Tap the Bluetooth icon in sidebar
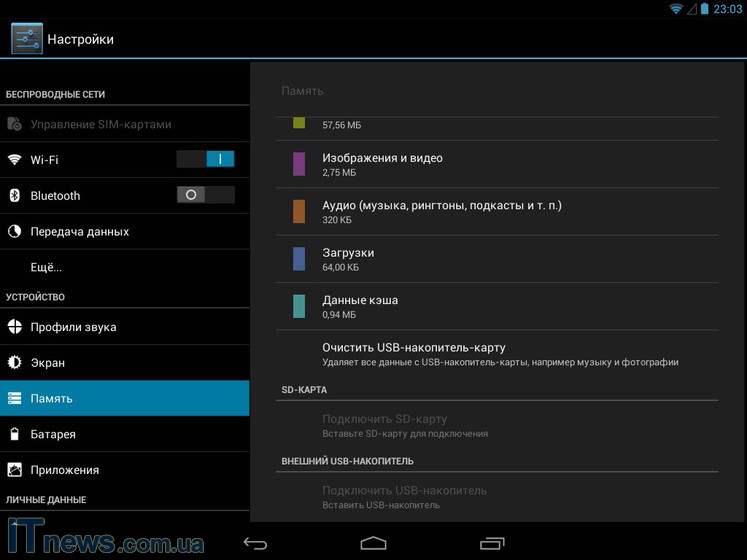 pyautogui.click(x=15, y=196)
